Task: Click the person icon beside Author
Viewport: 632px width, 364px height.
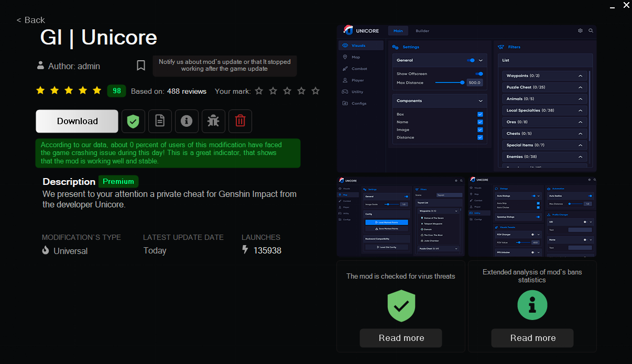Action: 40,65
